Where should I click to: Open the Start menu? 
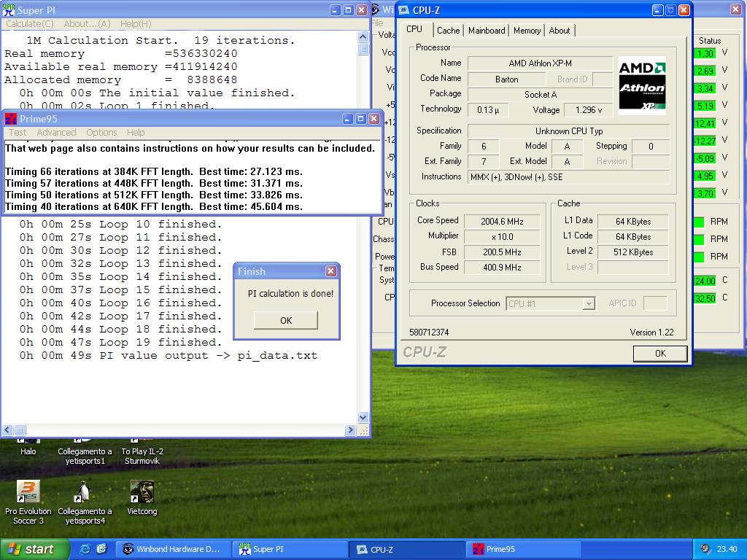coord(34,549)
